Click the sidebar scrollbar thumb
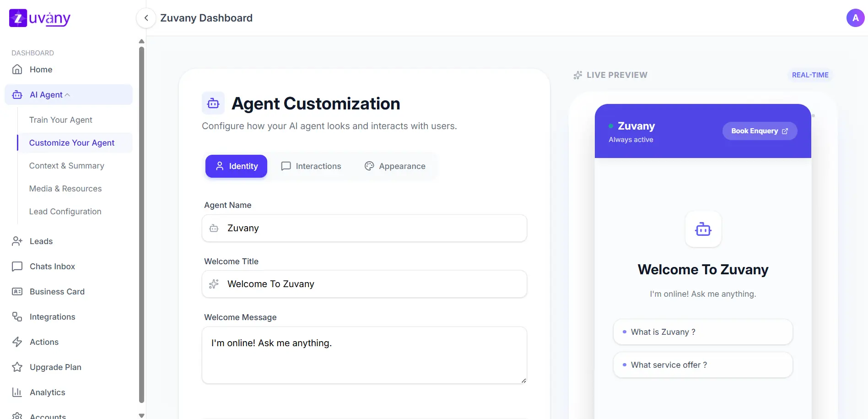 tap(141, 224)
